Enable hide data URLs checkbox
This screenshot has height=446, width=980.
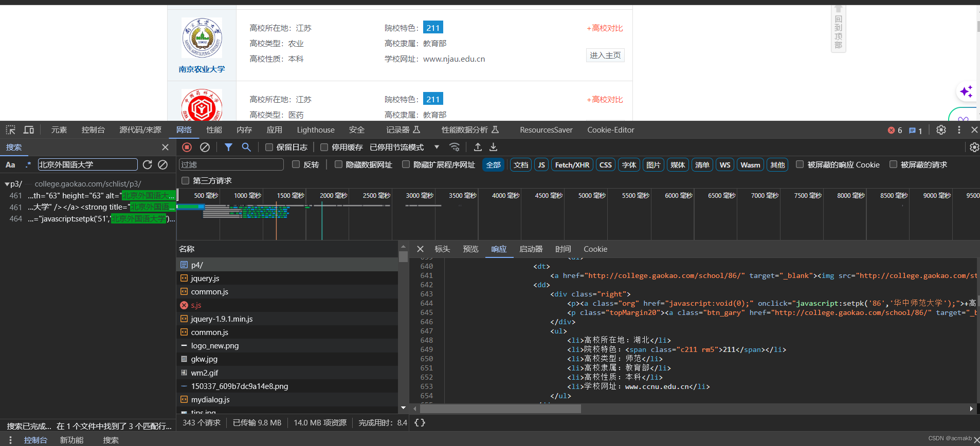pyautogui.click(x=338, y=164)
